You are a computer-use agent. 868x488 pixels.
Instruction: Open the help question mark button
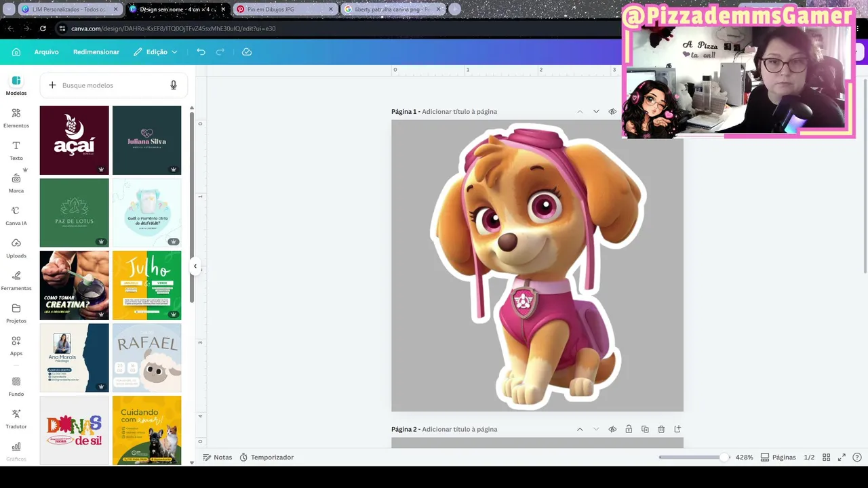(857, 457)
